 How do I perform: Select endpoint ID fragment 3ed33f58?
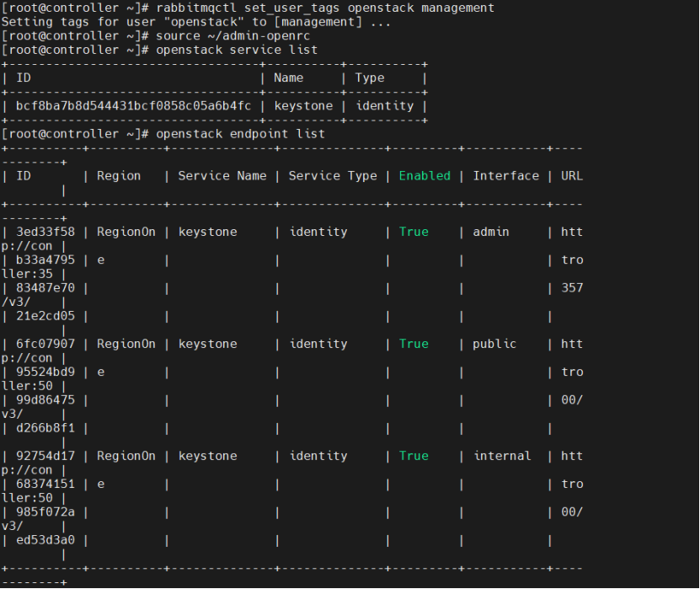click(x=45, y=232)
